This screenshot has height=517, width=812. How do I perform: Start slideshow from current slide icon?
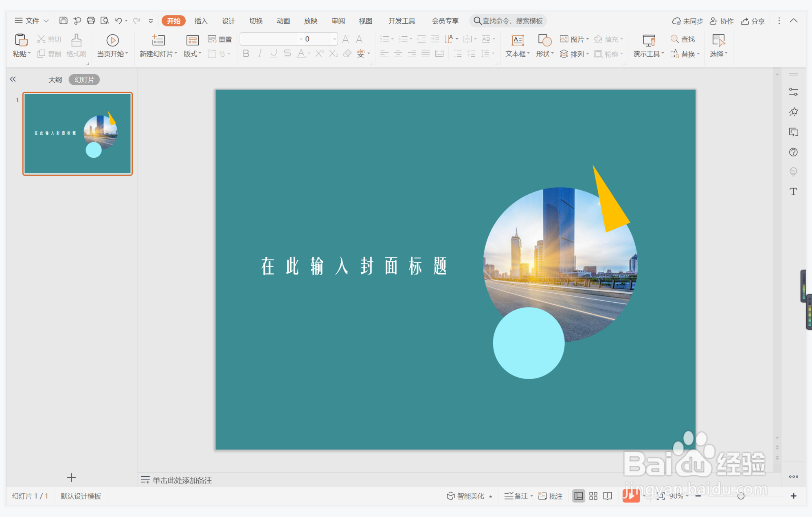(112, 40)
